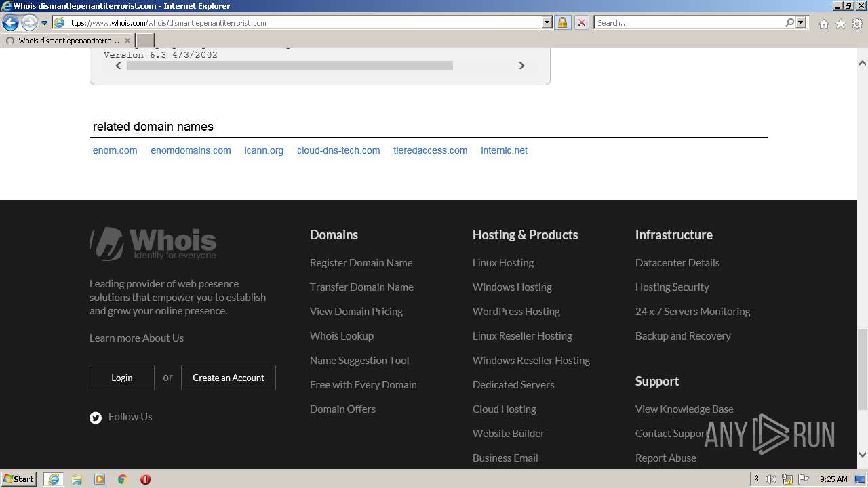
Task: Click the page vertical scrollbar thumb
Action: tap(863, 370)
